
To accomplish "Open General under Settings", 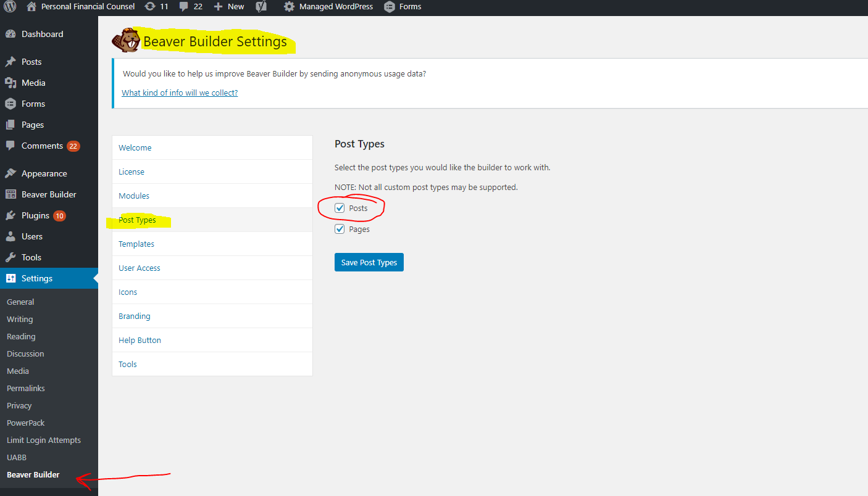I will coord(20,302).
